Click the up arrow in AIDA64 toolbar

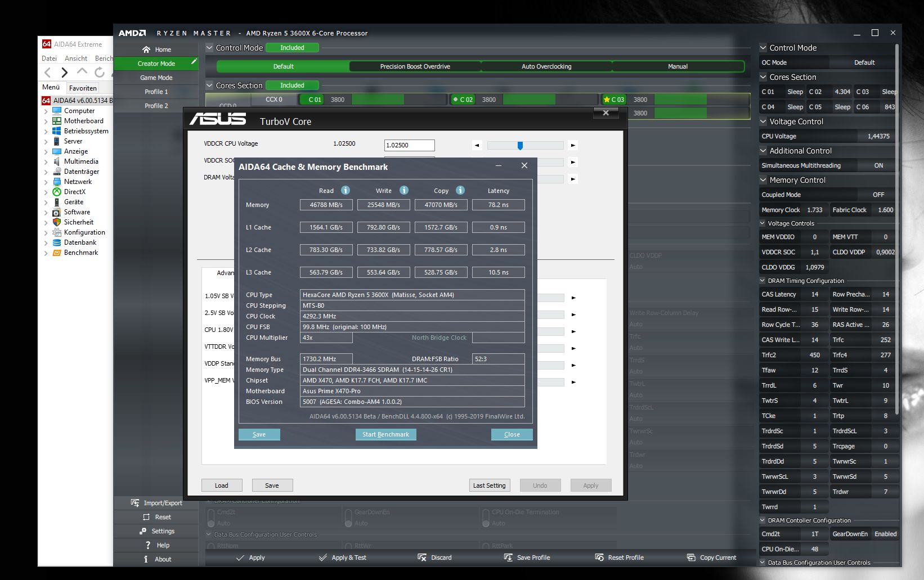tap(82, 71)
